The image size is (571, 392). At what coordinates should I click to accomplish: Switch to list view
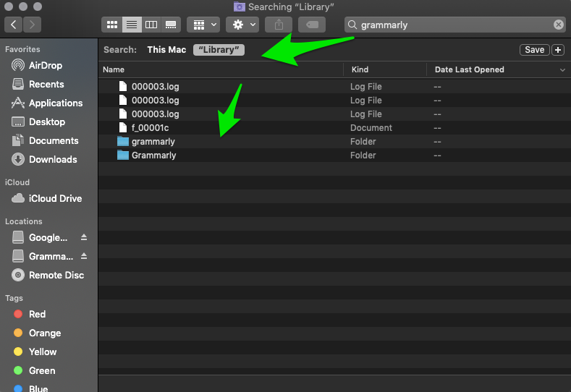coord(132,25)
